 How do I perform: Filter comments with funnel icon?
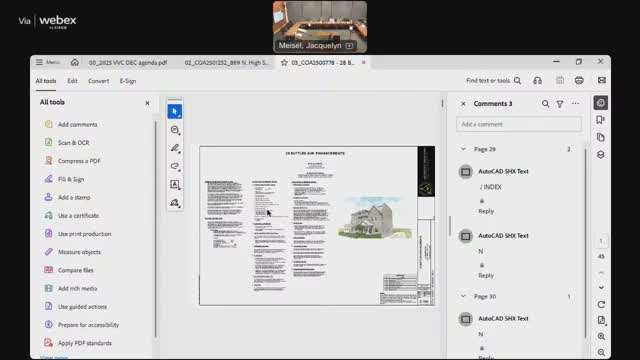pos(560,104)
